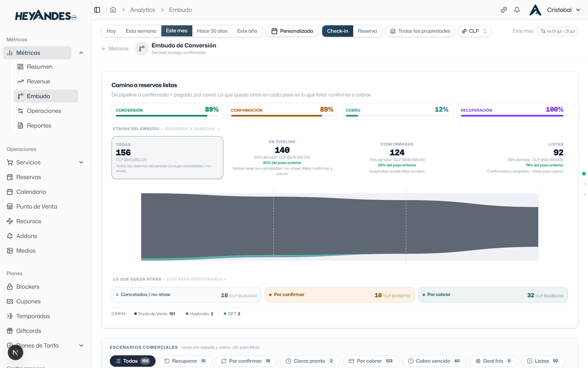Image resolution: width=588 pixels, height=368 pixels.
Task: Open Reservas in the sidebar
Action: [46, 177]
